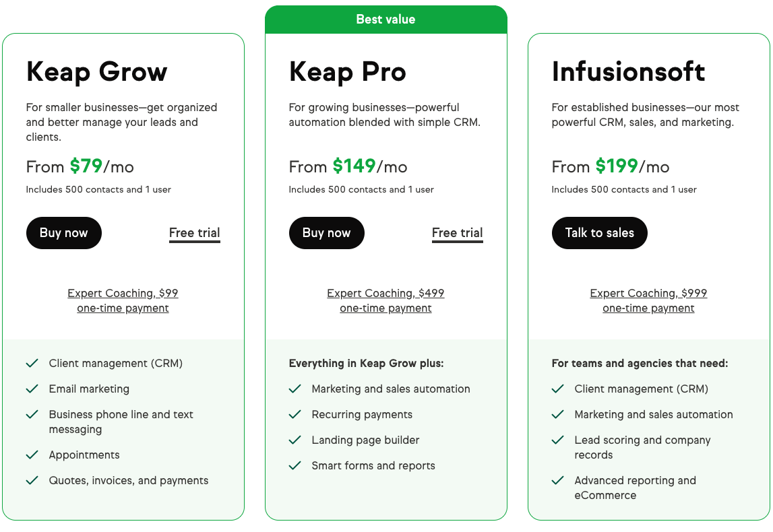Viewport: 773px width, 532px height.
Task: Click the Infusionsoft plan heading
Action: point(628,72)
